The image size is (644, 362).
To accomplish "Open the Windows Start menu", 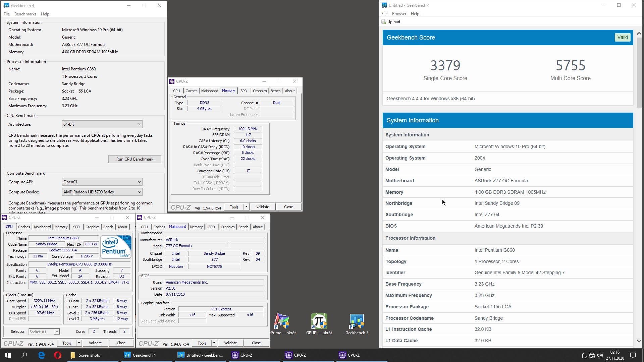I will point(8,355).
